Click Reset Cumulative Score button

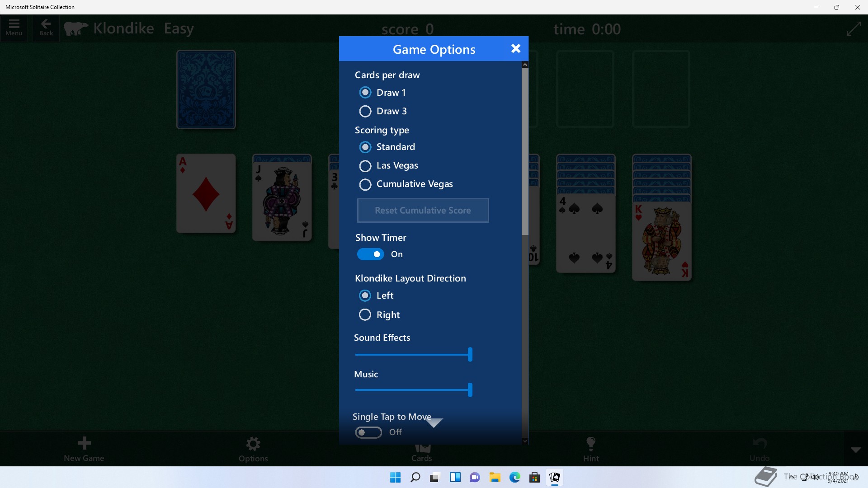pyautogui.click(x=423, y=211)
